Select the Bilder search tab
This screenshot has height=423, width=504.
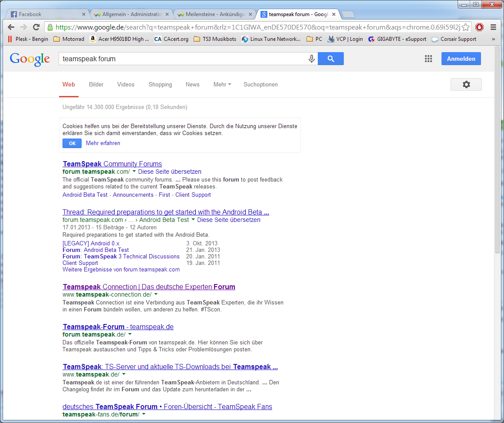click(x=96, y=84)
